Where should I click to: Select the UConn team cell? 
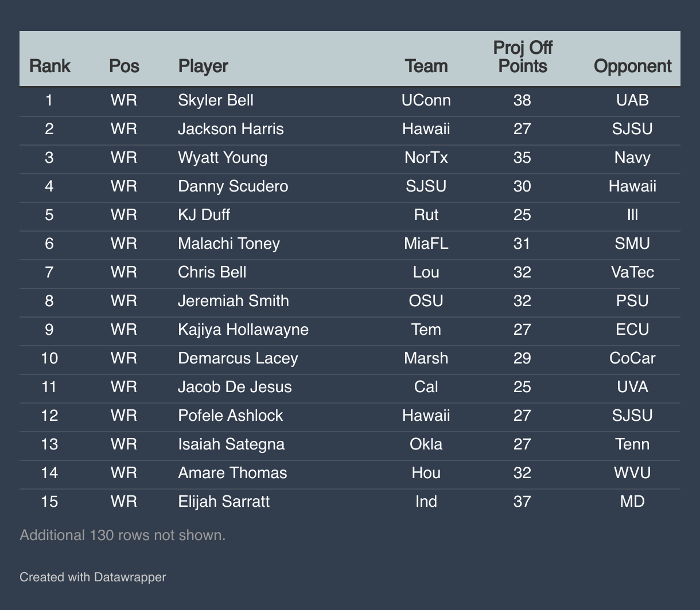pos(426,100)
